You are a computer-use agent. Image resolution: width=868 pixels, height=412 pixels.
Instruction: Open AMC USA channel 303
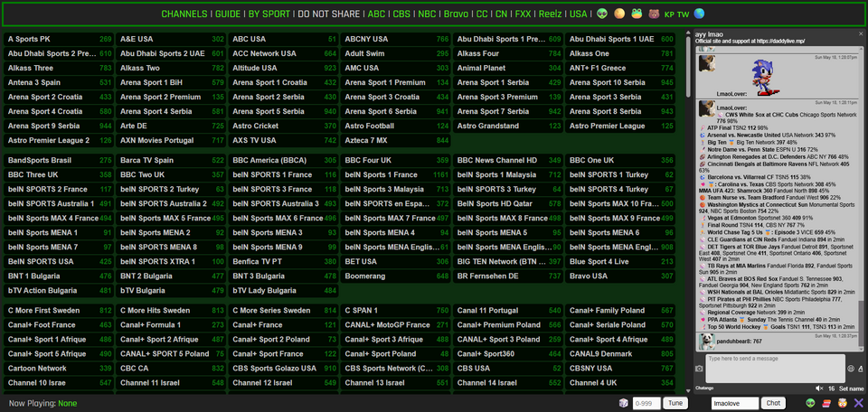point(396,68)
